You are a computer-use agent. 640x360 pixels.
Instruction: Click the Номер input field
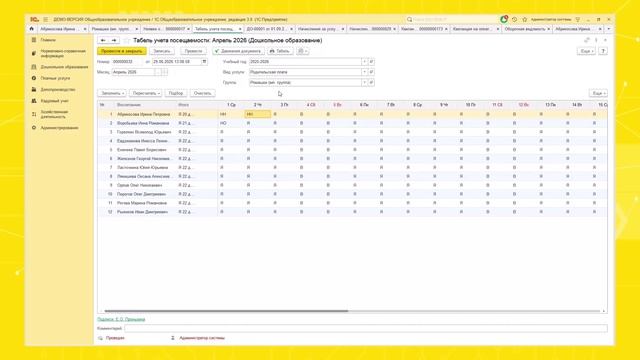[127, 62]
